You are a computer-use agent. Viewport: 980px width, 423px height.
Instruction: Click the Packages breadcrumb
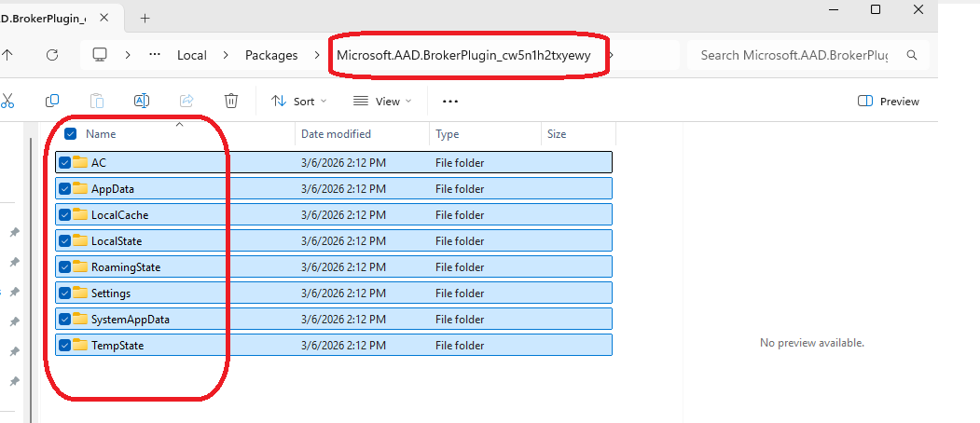click(271, 55)
